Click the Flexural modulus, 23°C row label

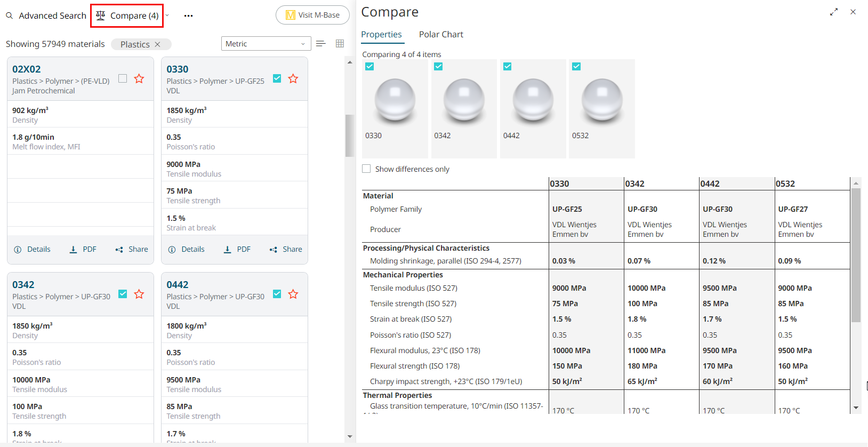click(425, 350)
